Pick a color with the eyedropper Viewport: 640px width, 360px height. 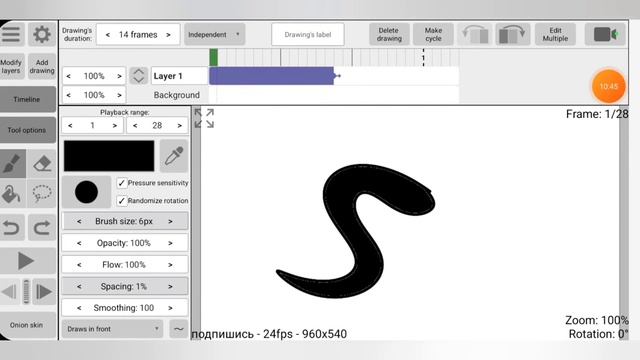pyautogui.click(x=174, y=156)
